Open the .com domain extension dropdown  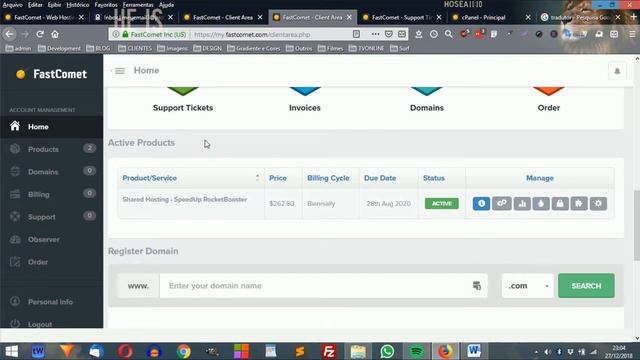(528, 286)
